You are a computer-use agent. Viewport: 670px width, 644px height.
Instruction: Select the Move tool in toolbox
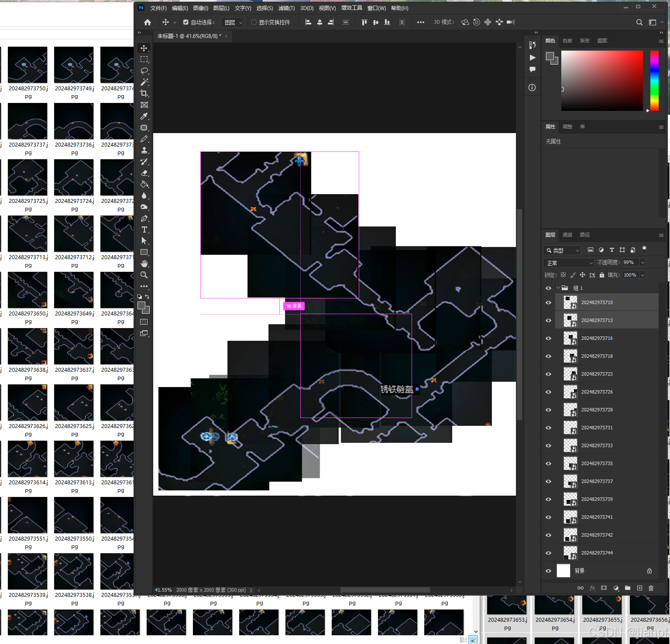(x=144, y=48)
